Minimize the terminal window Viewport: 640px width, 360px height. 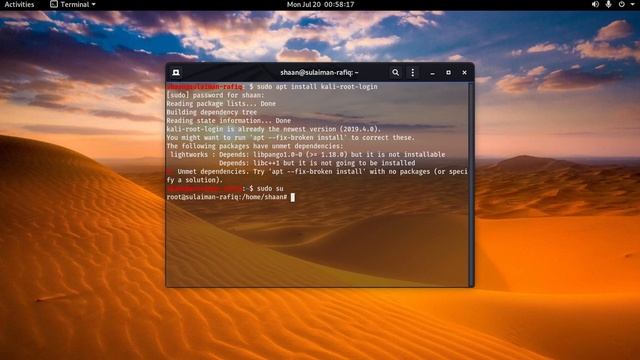432,73
